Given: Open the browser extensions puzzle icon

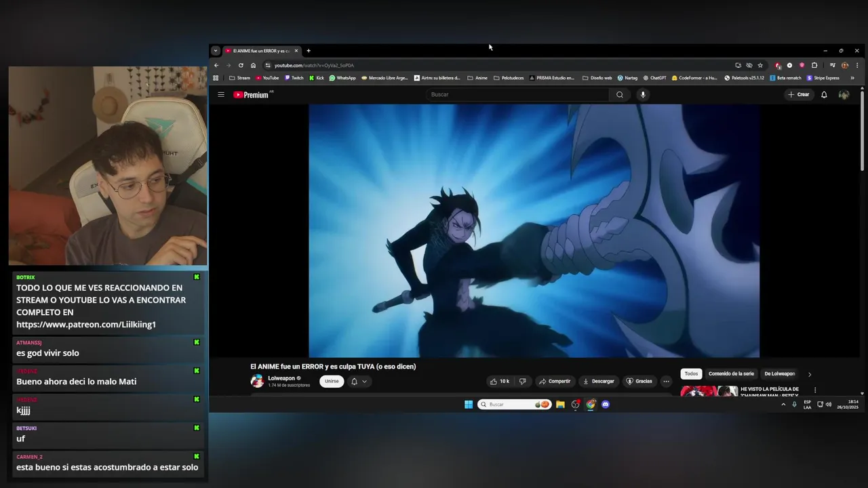Looking at the screenshot, I should coord(814,66).
